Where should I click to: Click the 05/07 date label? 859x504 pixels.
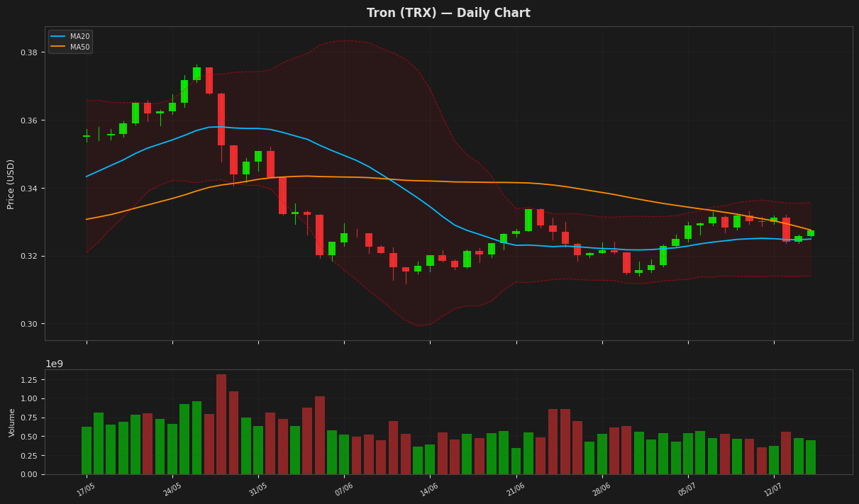[x=687, y=490]
